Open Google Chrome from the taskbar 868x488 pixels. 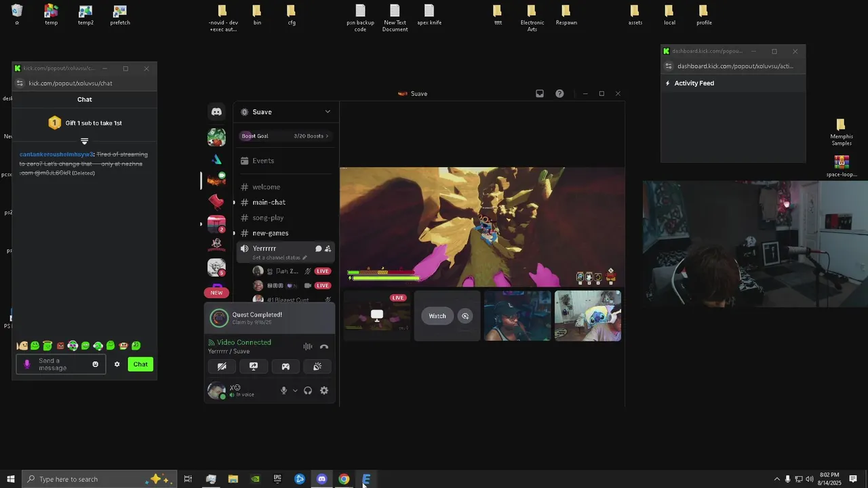point(344,479)
